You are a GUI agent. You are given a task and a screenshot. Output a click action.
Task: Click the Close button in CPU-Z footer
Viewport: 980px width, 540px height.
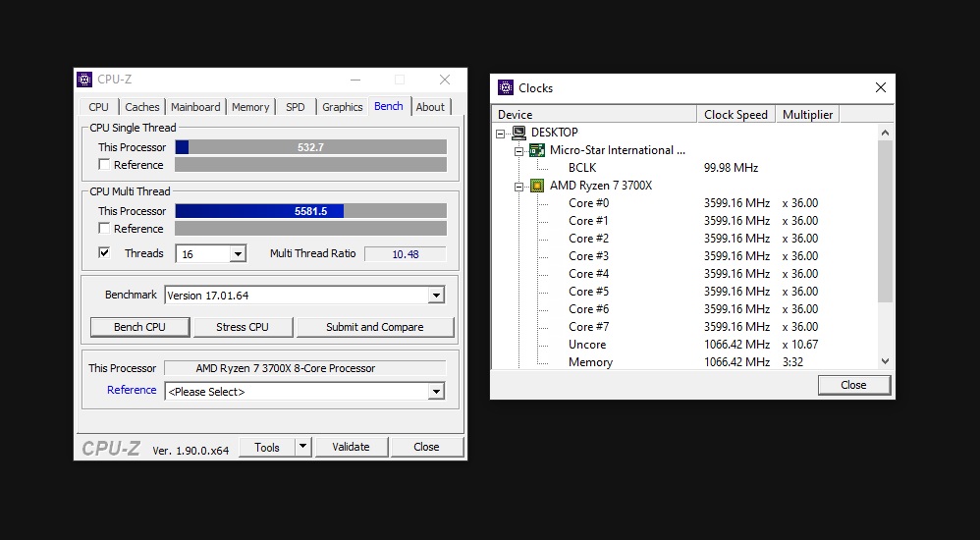[x=427, y=447]
